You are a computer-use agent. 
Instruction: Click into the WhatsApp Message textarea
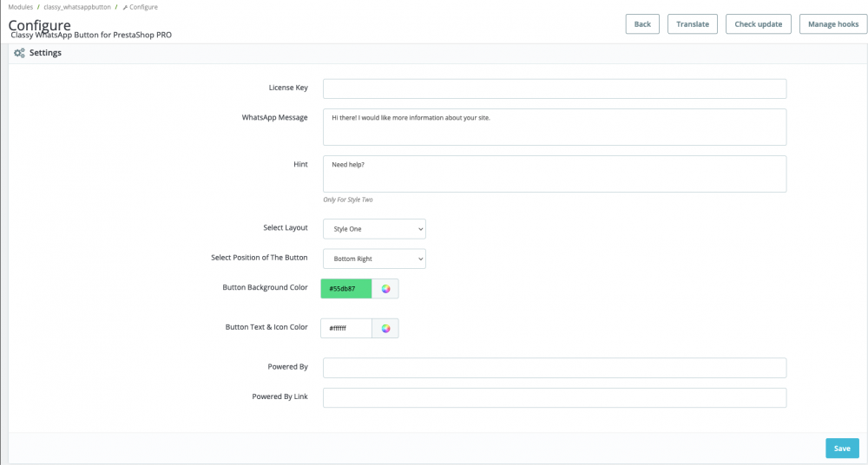[554, 127]
